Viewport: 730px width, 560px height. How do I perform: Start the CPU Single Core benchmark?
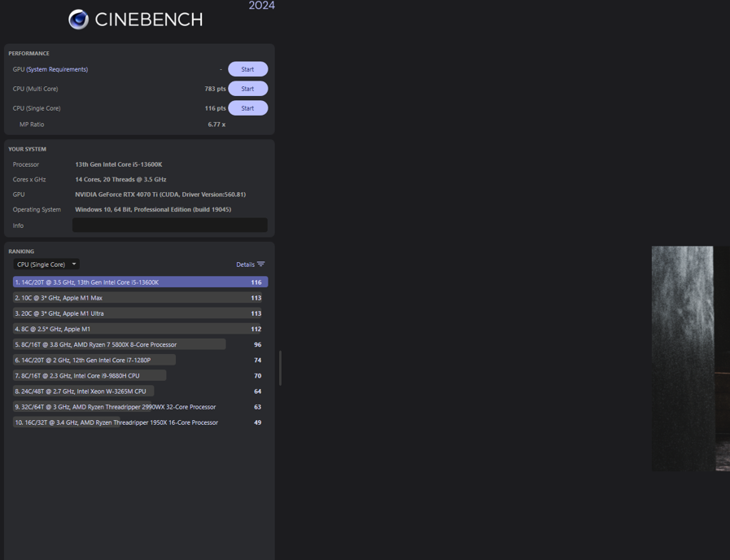click(247, 108)
